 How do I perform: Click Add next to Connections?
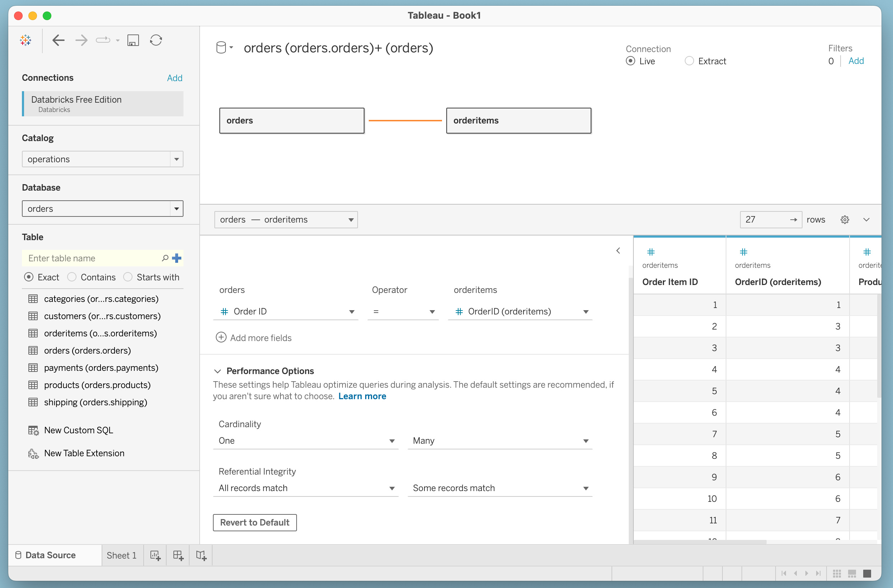(175, 78)
